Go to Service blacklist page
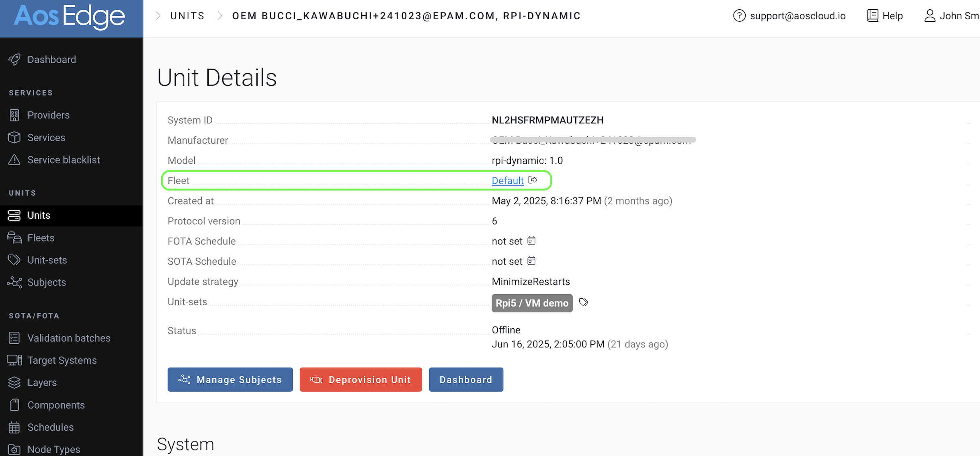The height and width of the screenshot is (456, 980). 64,160
